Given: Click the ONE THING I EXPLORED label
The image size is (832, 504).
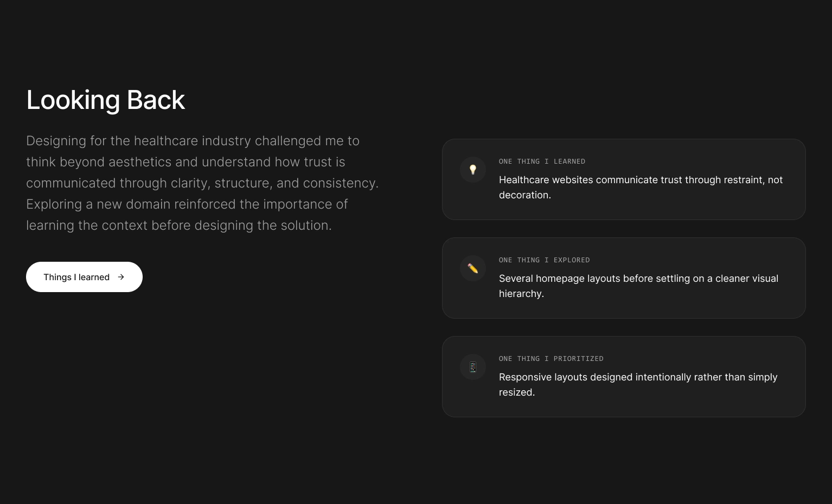Looking at the screenshot, I should tap(544, 260).
